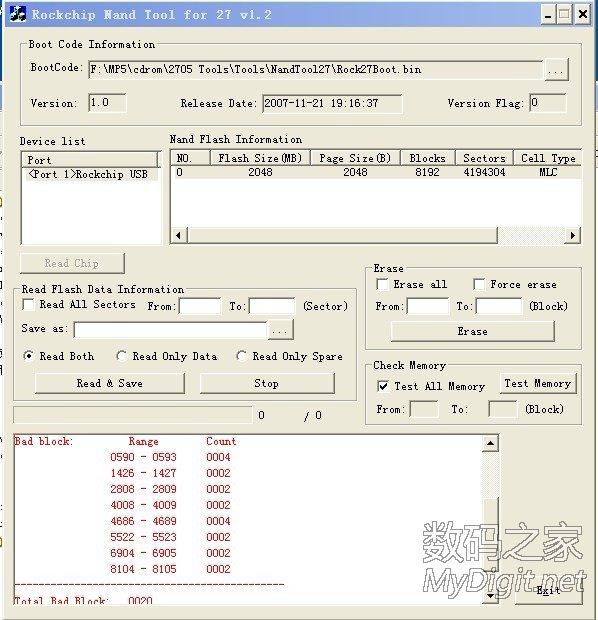Select Read Both radio button
This screenshot has height=620, width=598.
point(29,356)
